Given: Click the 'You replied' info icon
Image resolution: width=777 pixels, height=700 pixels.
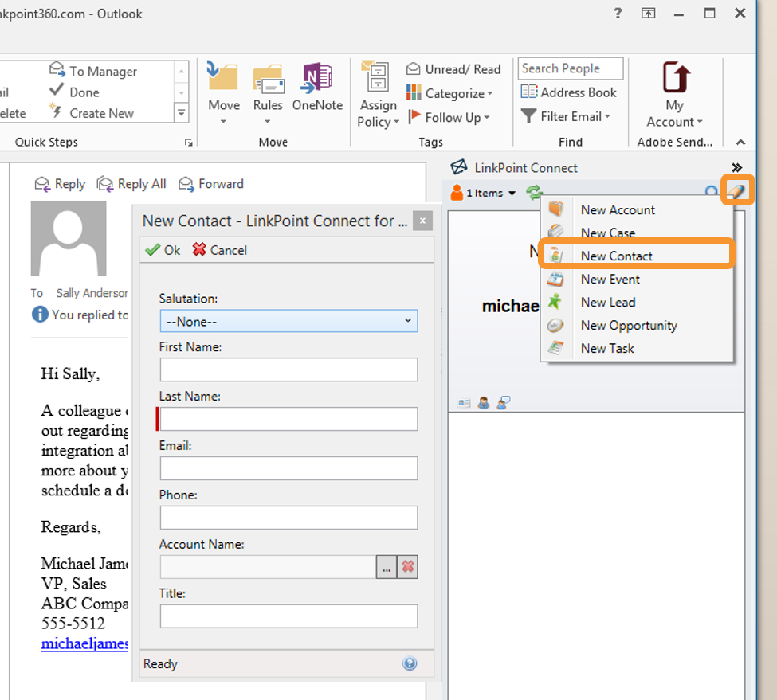Looking at the screenshot, I should coord(40,315).
